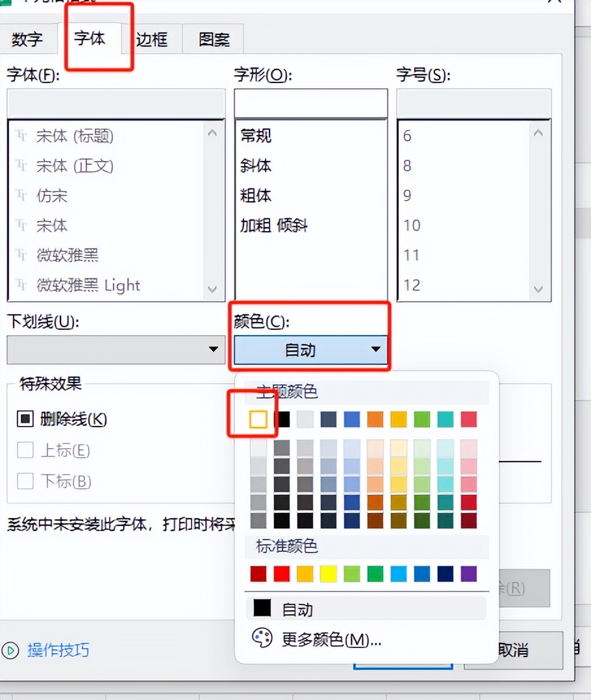This screenshot has height=700, width=591.
Task: Click the 字号 size input field
Action: coord(473,104)
